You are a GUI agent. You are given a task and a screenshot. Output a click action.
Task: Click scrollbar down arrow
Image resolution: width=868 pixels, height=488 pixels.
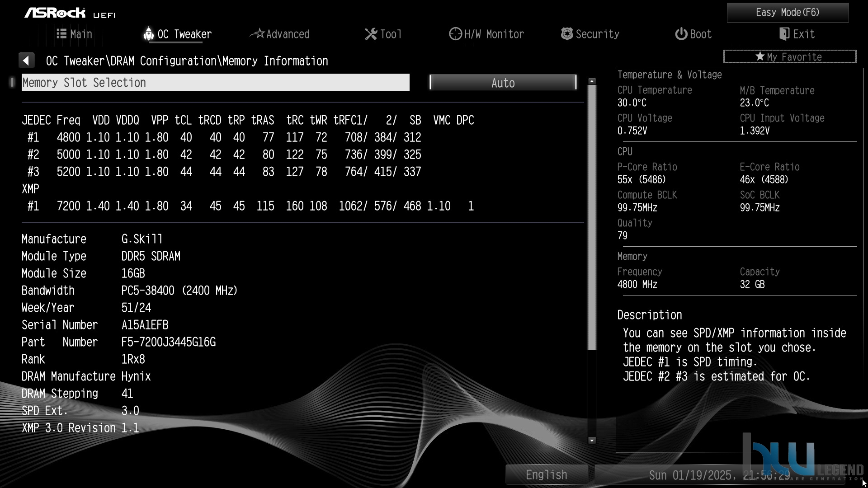pyautogui.click(x=592, y=441)
